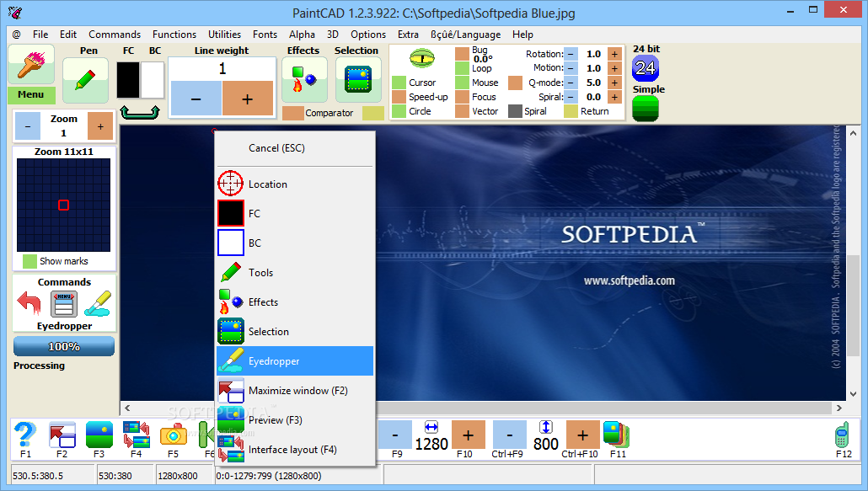Choose Interface layout (F4) entry

tap(295, 450)
